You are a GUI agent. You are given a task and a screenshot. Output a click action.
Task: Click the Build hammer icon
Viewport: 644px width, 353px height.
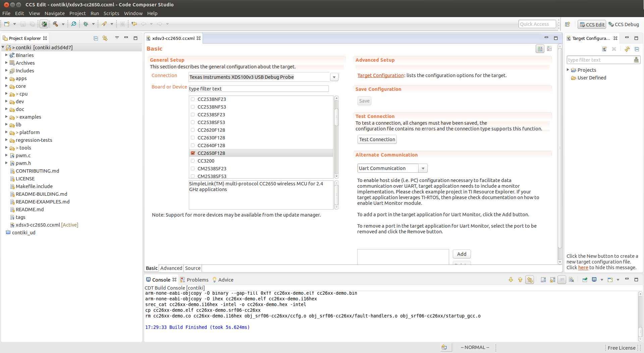click(55, 24)
